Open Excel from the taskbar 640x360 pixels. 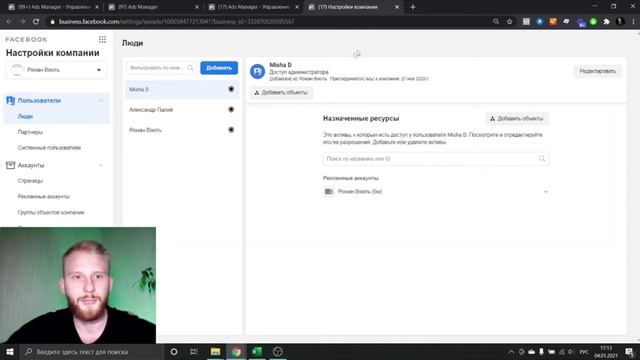point(257,351)
